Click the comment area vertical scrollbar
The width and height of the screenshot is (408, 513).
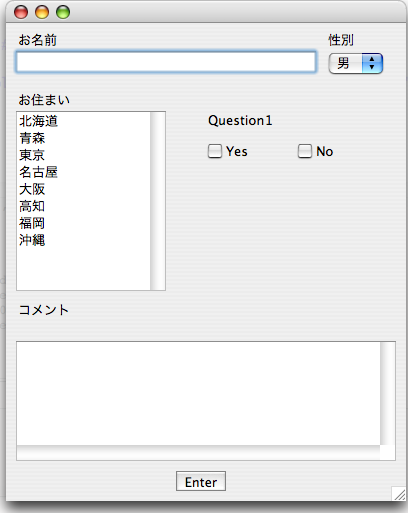tap(388, 393)
